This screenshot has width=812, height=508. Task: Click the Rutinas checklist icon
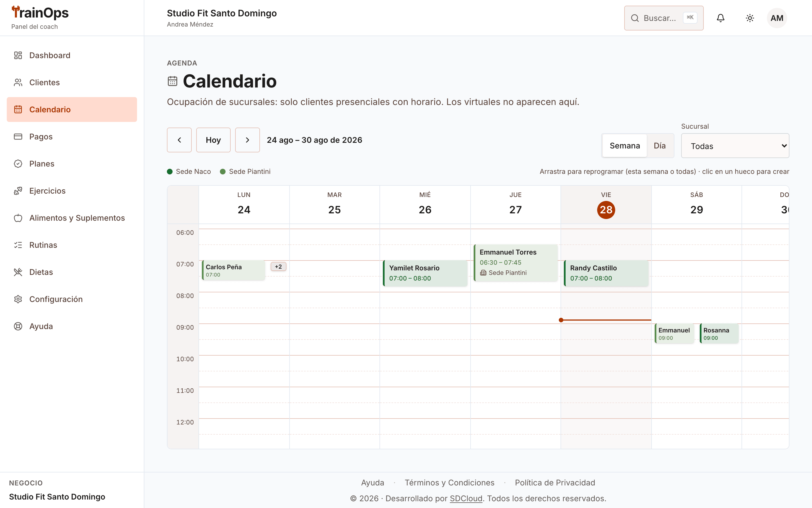tap(18, 245)
